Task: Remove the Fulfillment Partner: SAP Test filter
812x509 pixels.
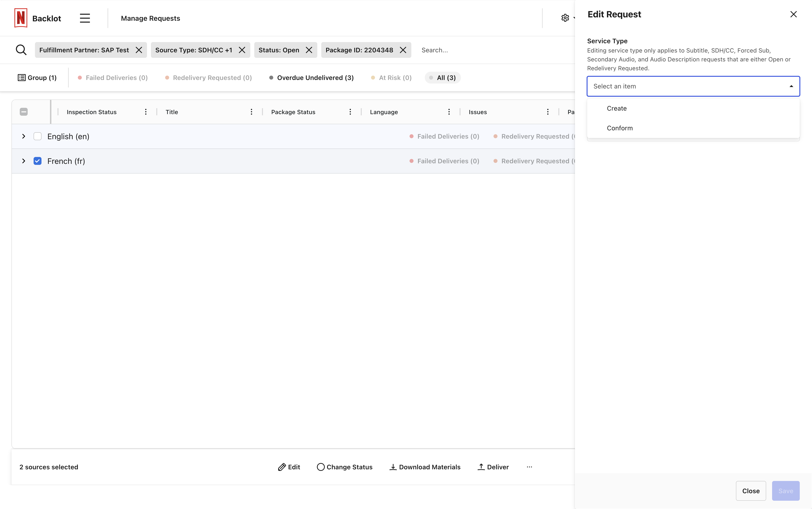Action: pyautogui.click(x=139, y=50)
